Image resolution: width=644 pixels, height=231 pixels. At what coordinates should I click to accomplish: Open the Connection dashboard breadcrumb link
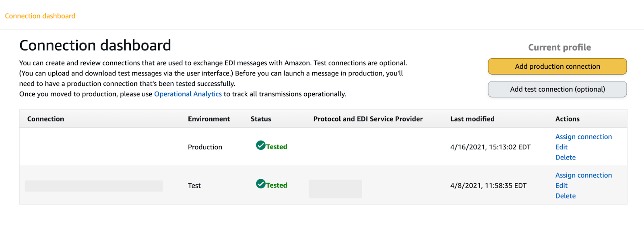40,16
